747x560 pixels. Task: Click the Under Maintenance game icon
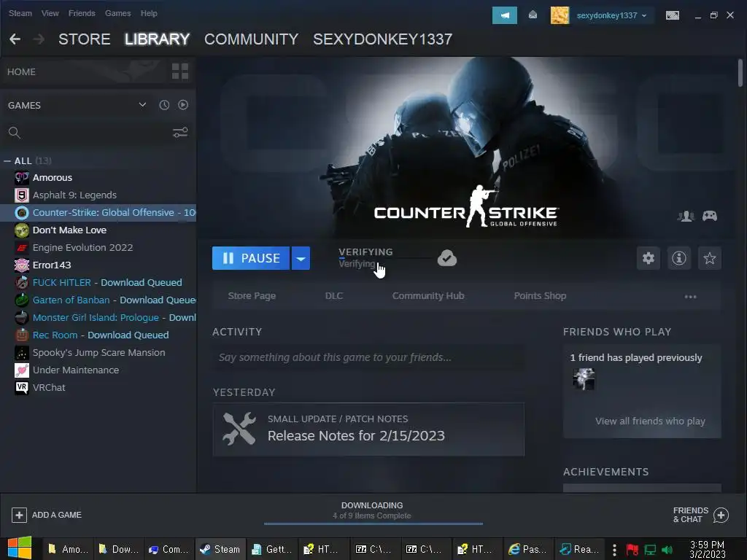[21, 370]
